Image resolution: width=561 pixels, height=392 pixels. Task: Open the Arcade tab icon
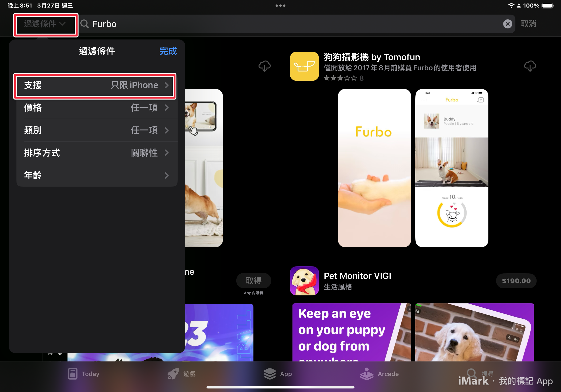tap(366, 374)
